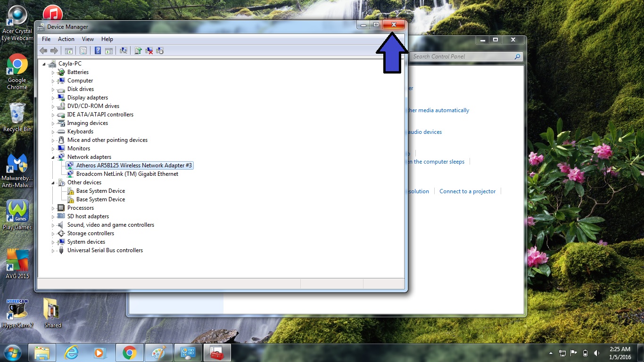Click the blue Help question mark icon

[98, 51]
